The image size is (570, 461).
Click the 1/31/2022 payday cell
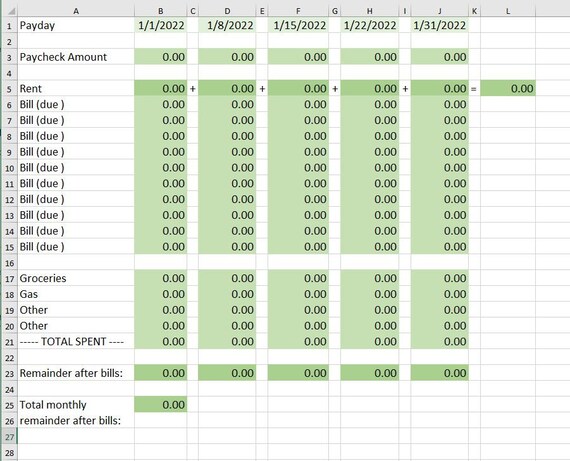click(439, 25)
